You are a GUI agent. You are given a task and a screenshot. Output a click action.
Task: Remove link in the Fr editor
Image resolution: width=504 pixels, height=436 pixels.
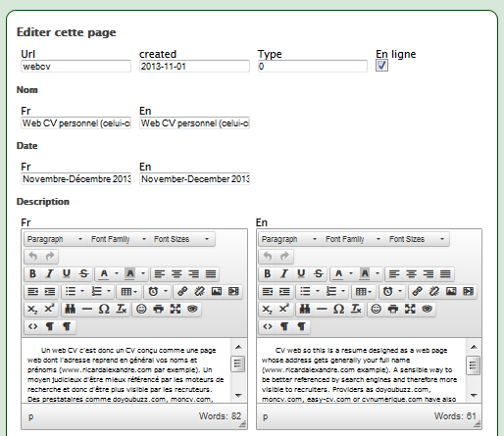199,291
